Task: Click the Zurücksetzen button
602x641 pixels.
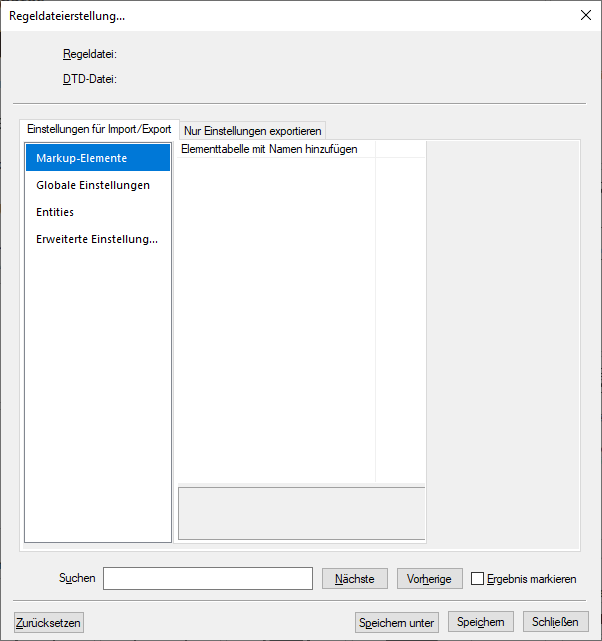Action: [49, 622]
